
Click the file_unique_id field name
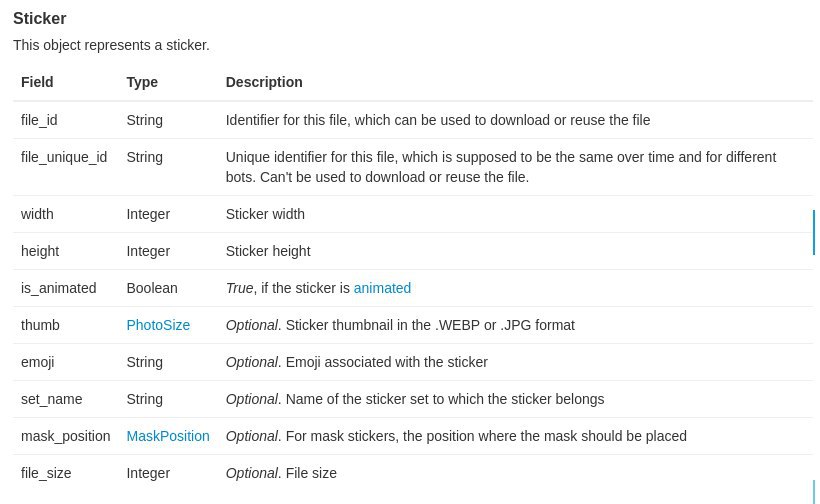click(x=64, y=157)
